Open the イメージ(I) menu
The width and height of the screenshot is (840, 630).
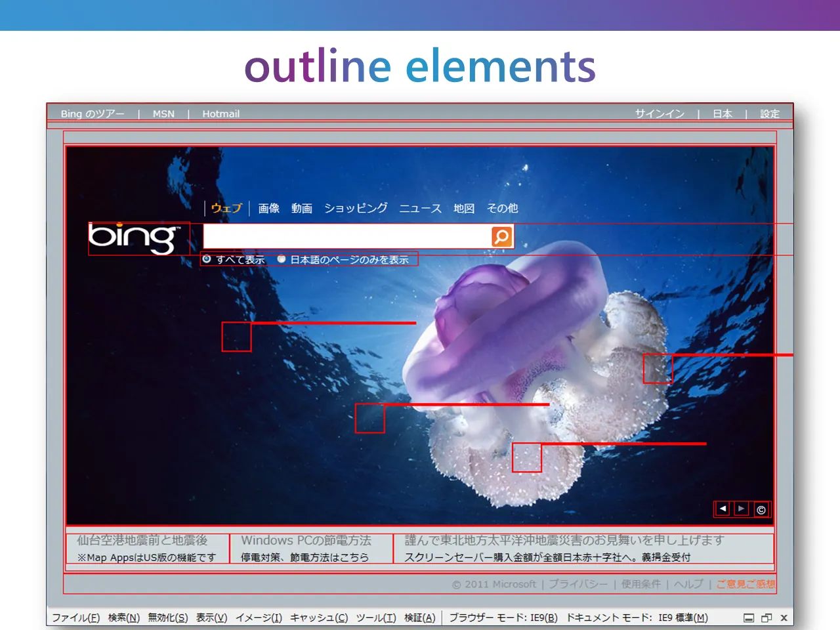(259, 618)
